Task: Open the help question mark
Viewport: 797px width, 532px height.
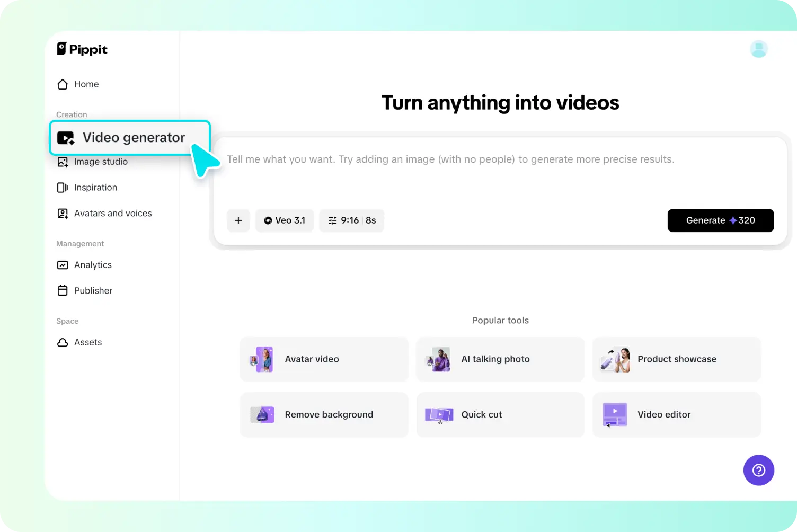Action: 759,470
